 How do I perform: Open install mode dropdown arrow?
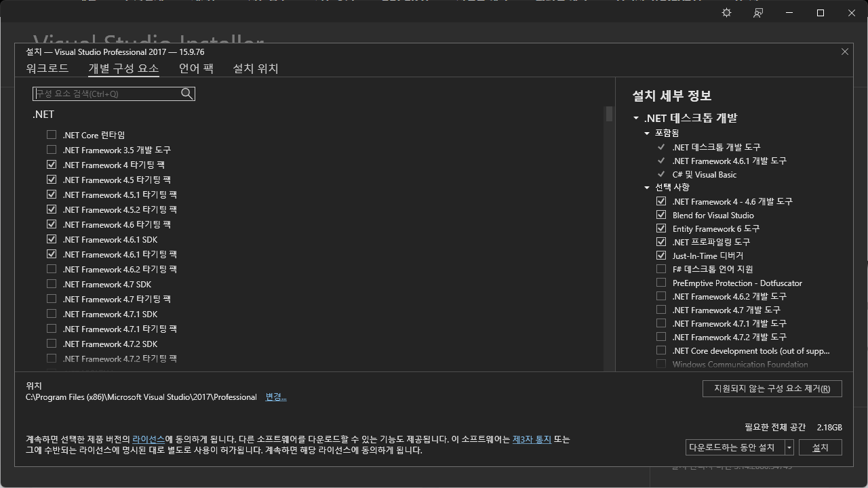point(789,447)
